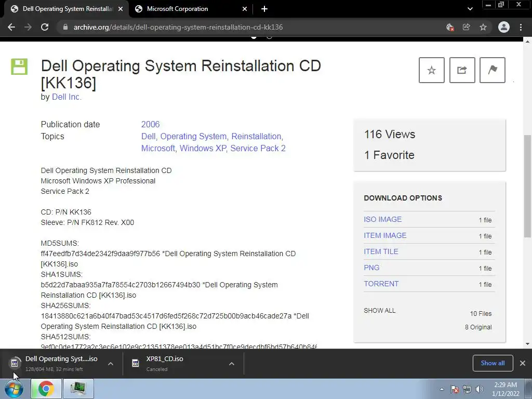
Task: Open the Windows Start orb
Action: (x=14, y=389)
